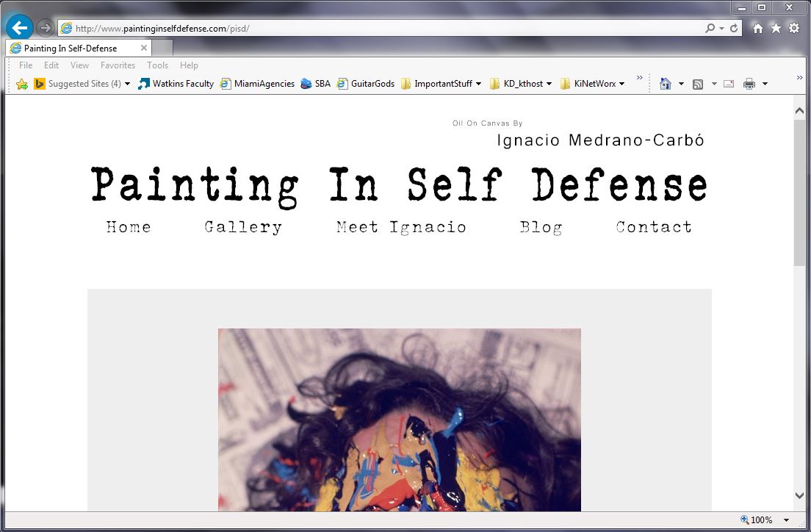The width and height of the screenshot is (811, 532).
Task: Close the Painting In Self-Defense tab
Action: point(144,48)
